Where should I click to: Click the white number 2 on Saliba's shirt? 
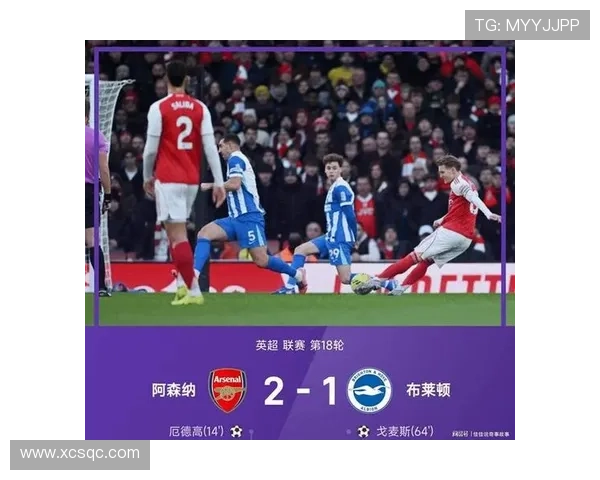(184, 133)
